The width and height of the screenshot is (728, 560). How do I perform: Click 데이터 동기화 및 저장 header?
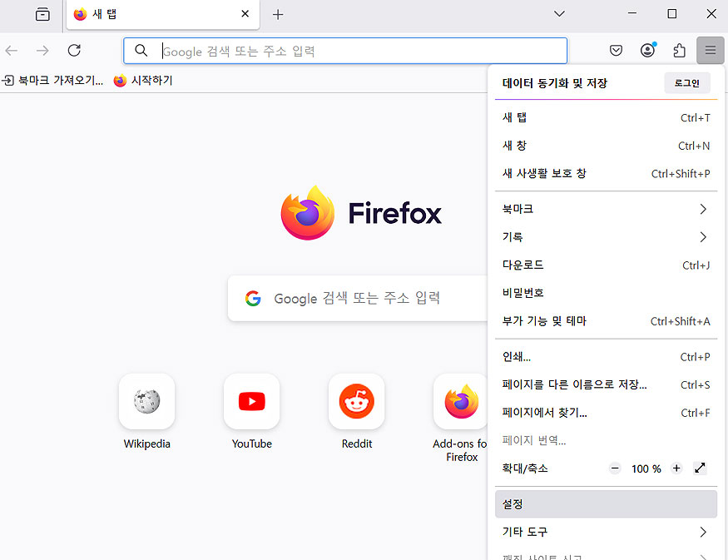tap(555, 83)
